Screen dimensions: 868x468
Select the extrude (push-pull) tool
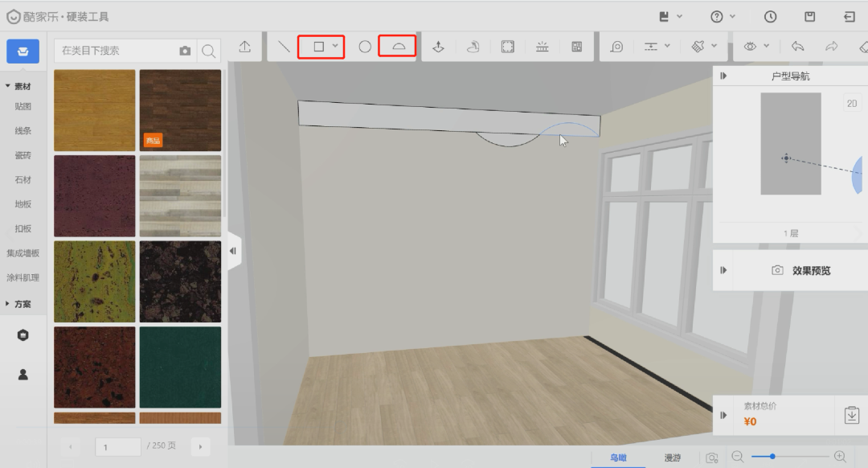click(x=439, y=47)
